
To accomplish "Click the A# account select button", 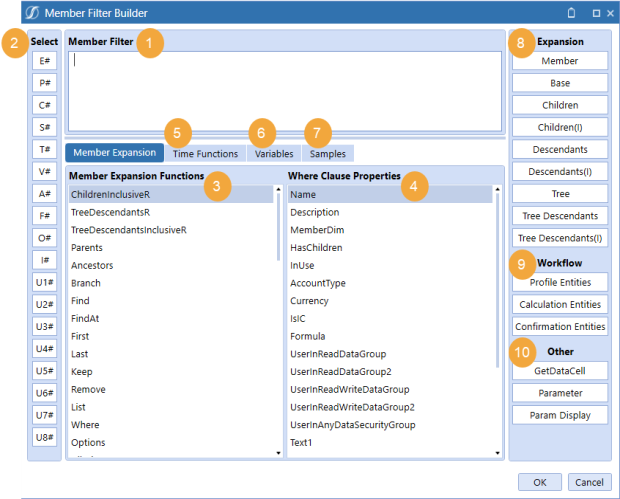I will pyautogui.click(x=45, y=193).
